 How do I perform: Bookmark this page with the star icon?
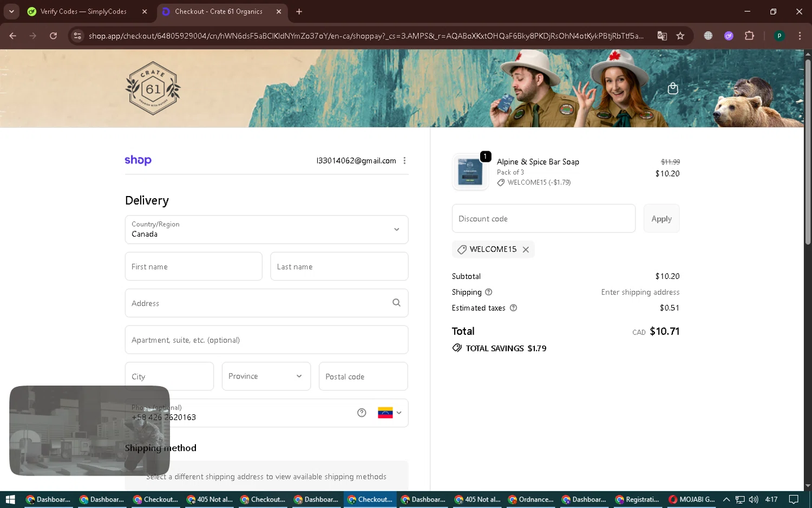pyautogui.click(x=680, y=36)
